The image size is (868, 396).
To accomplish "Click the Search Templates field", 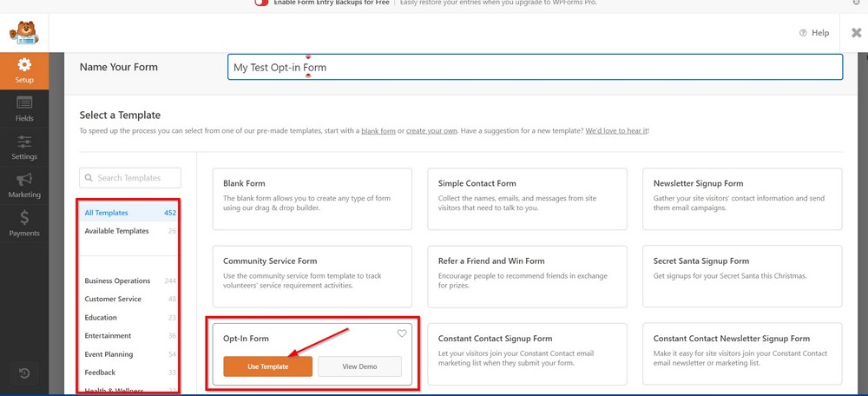I will 130,178.
